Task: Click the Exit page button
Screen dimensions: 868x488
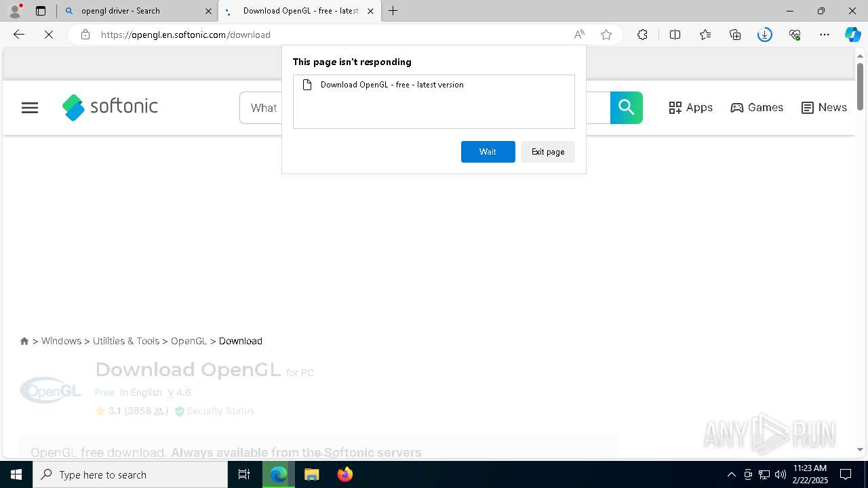Action: (548, 152)
